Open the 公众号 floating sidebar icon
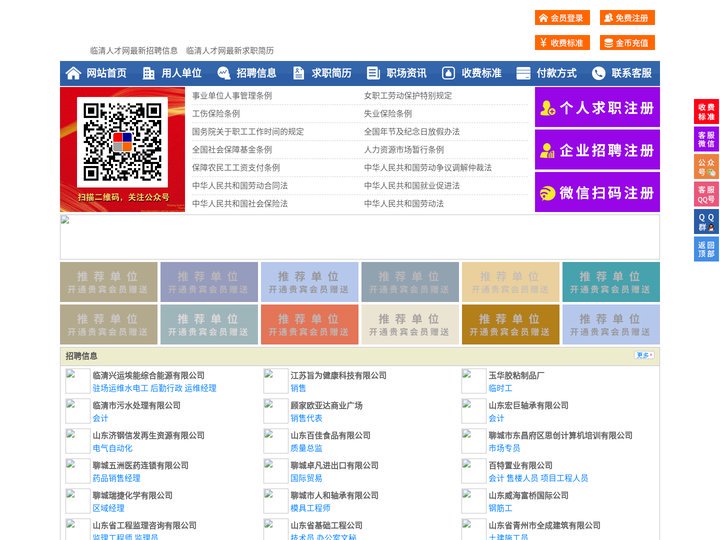 pos(706,167)
